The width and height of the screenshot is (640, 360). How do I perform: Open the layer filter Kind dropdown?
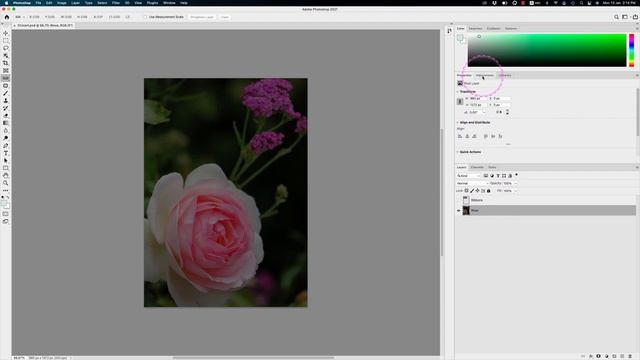469,176
